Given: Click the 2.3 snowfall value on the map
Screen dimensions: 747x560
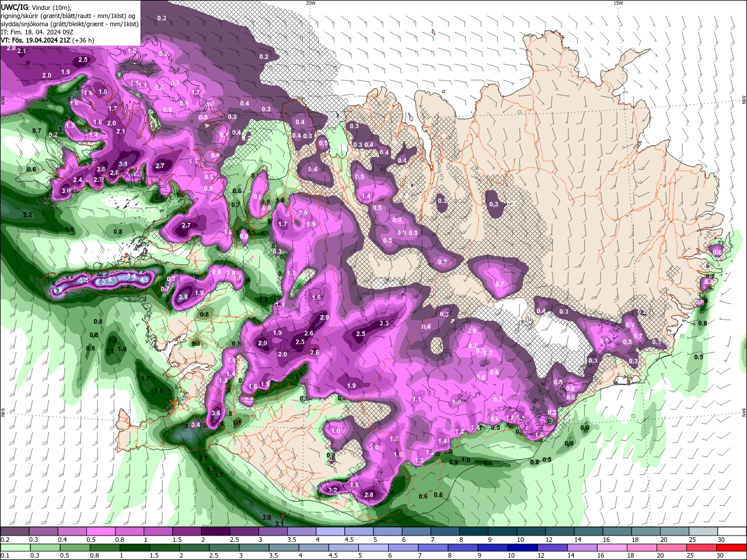Looking at the screenshot, I should (x=384, y=323).
